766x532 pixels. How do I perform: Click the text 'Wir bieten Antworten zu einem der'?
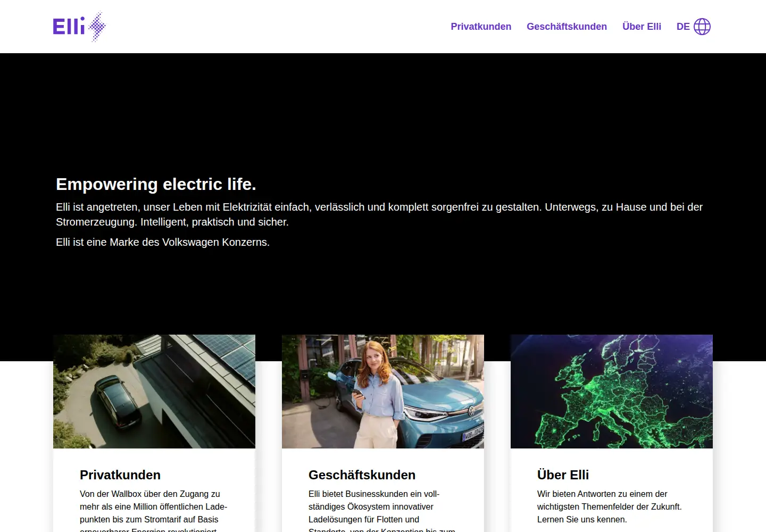(602, 494)
